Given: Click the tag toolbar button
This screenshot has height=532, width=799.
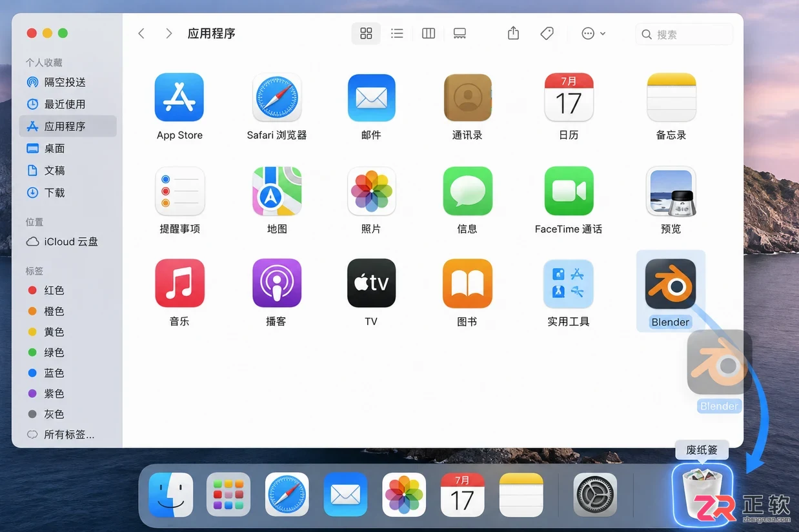Looking at the screenshot, I should (547, 34).
